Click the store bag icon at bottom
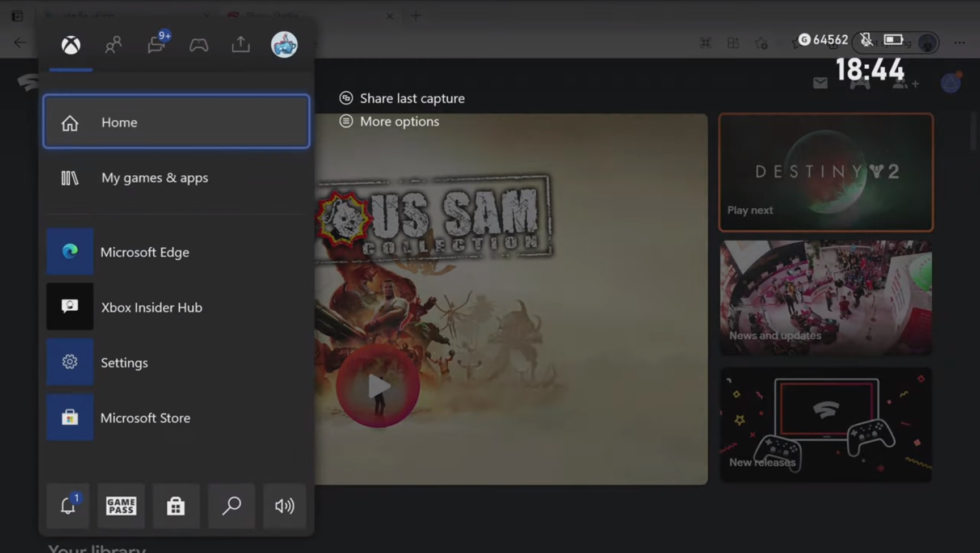The image size is (980, 553). click(176, 505)
